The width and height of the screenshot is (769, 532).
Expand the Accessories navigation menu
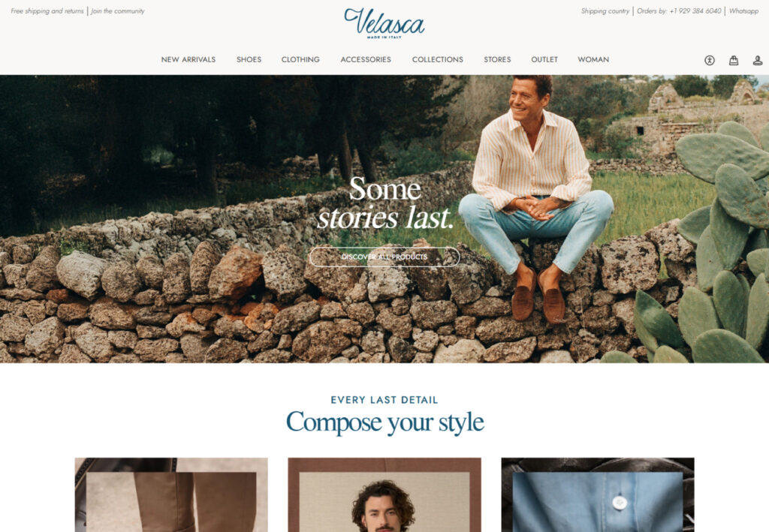[x=366, y=59]
